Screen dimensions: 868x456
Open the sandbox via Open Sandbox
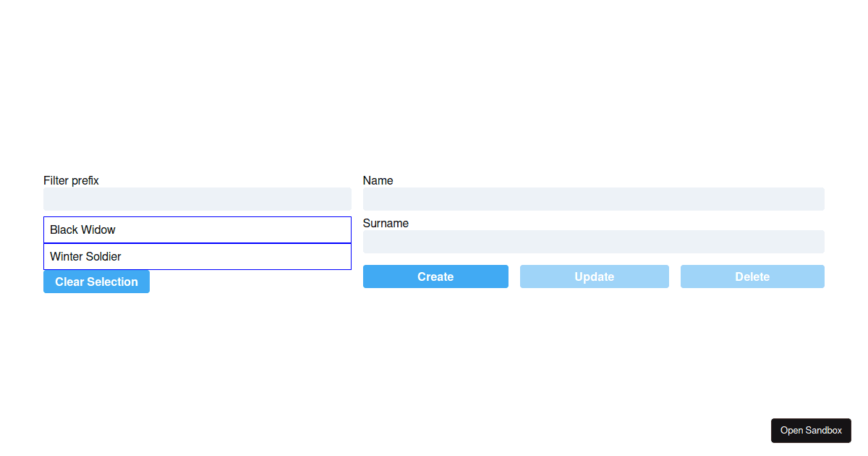point(811,431)
